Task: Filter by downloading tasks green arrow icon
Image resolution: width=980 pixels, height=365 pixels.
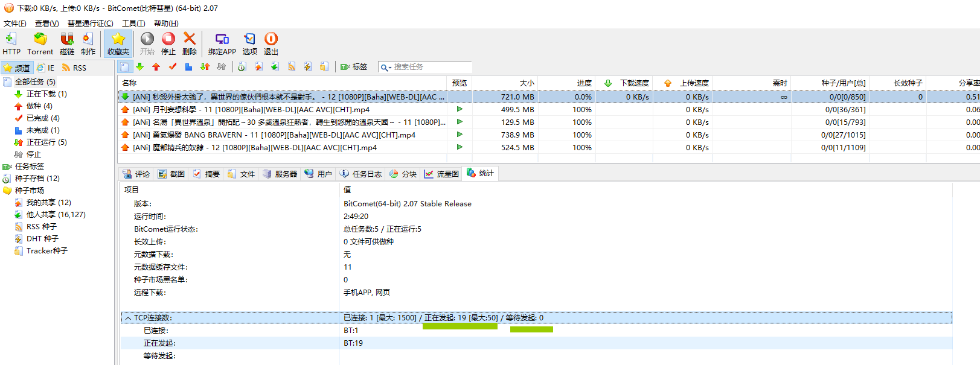Action: [140, 67]
